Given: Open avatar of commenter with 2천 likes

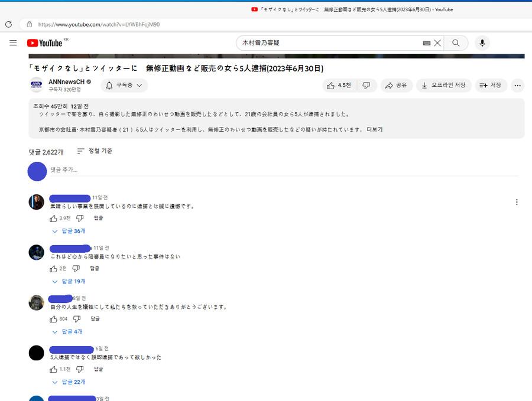Looking at the screenshot, I should click(36, 252).
